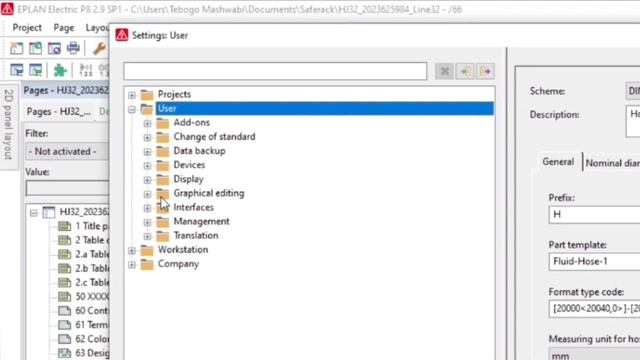Click the wrench settings icon in toolbar
Image resolution: width=640 pixels, height=360 pixels.
click(x=99, y=48)
